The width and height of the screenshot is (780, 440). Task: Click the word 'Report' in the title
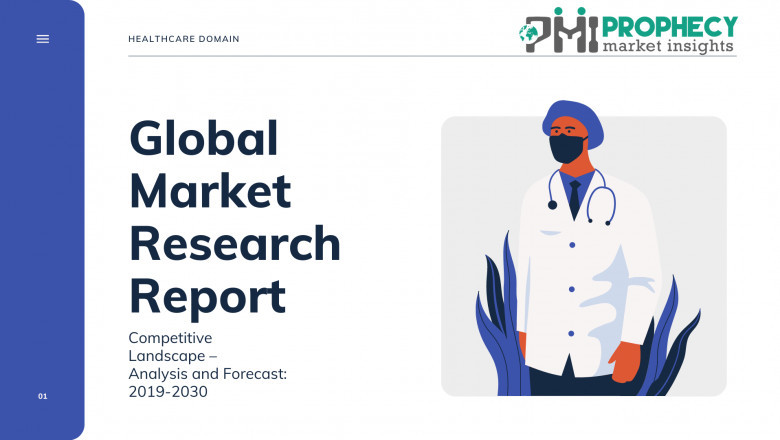click(208, 295)
